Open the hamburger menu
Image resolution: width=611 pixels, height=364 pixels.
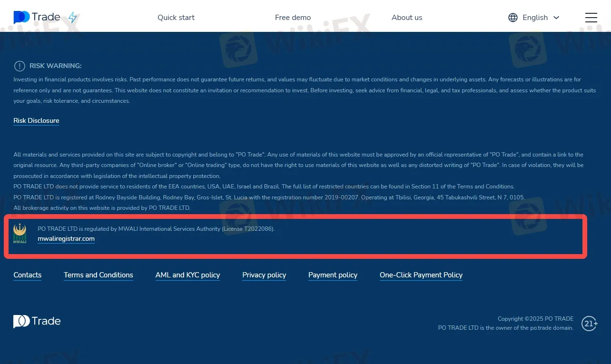pyautogui.click(x=591, y=18)
